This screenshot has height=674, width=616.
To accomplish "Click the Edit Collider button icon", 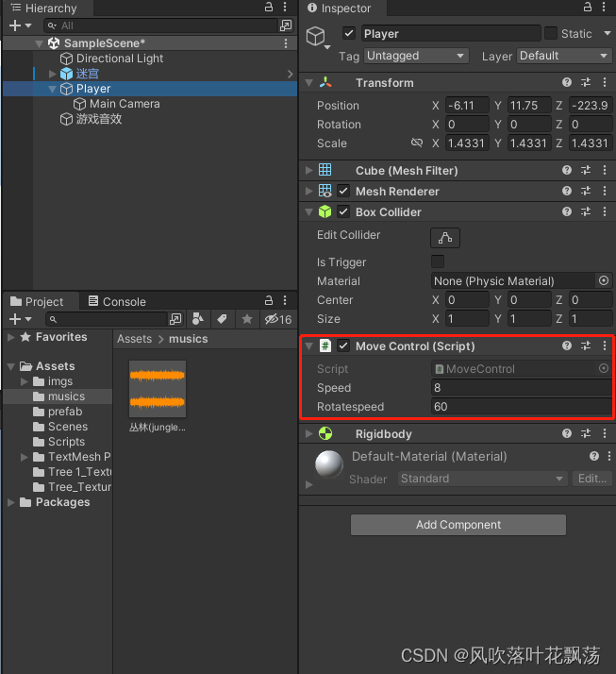I will pos(445,238).
